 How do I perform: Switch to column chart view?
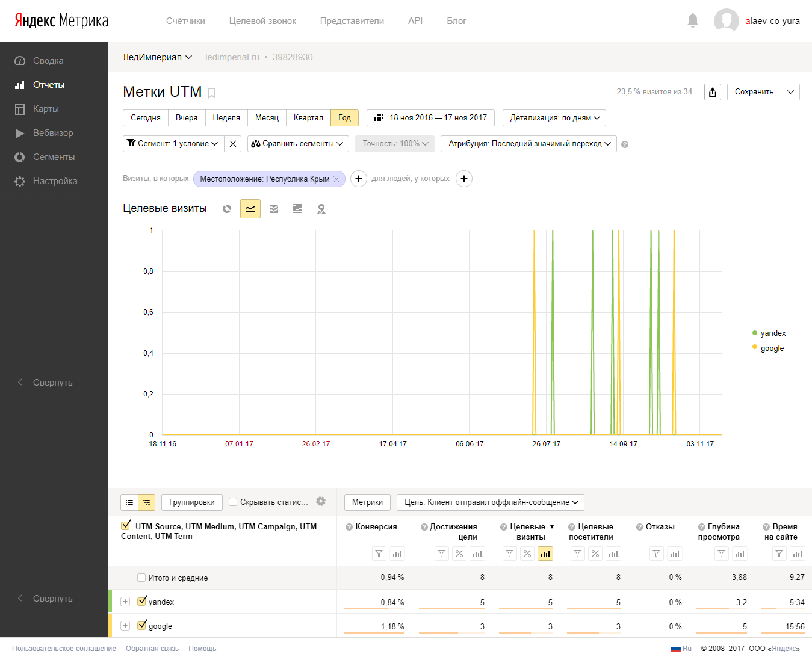[x=297, y=209]
